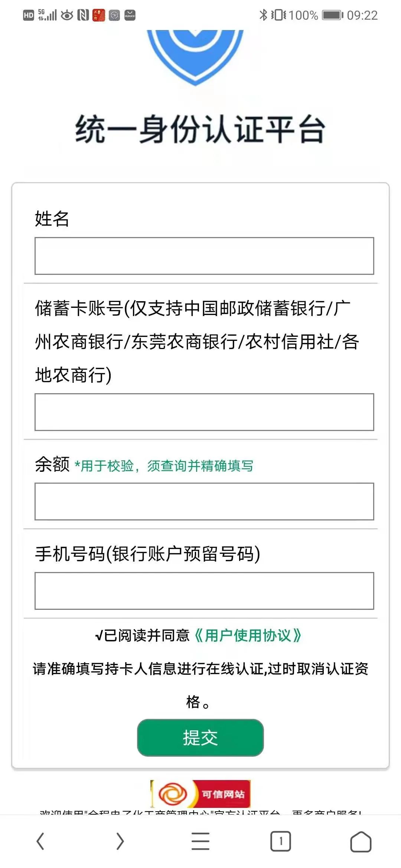This screenshot has height=868, width=401.
Task: Open the browser hamburger menu
Action: [x=200, y=841]
